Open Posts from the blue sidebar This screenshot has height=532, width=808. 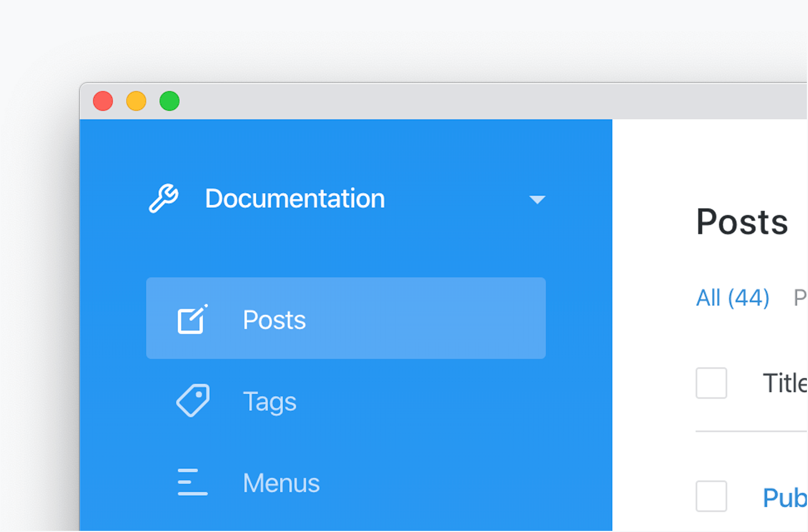(x=274, y=319)
